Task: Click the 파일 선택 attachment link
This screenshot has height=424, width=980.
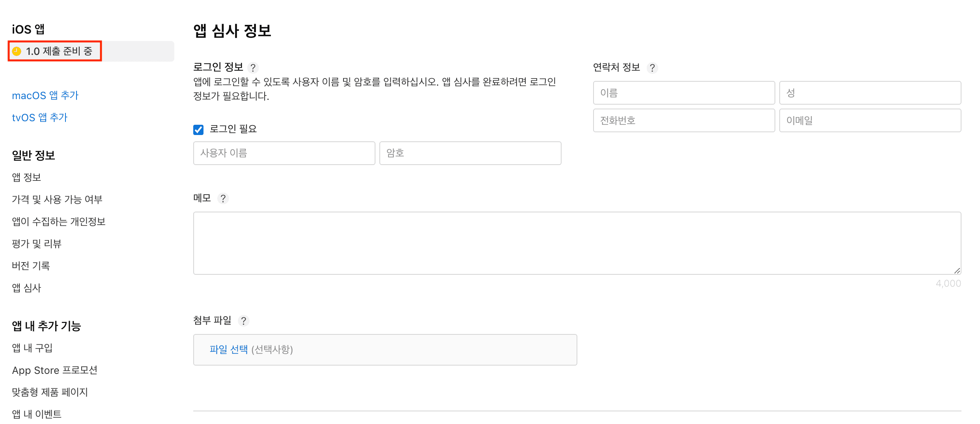Action: [x=228, y=349]
